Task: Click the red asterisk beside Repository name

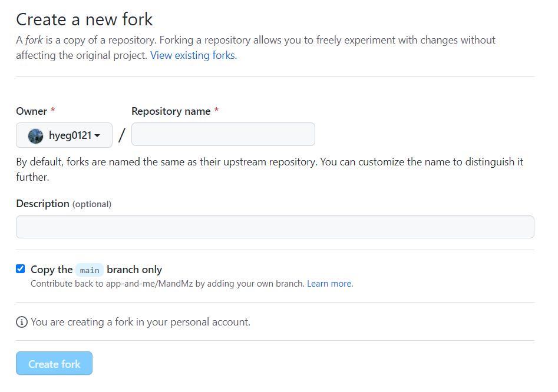Action: (x=216, y=111)
